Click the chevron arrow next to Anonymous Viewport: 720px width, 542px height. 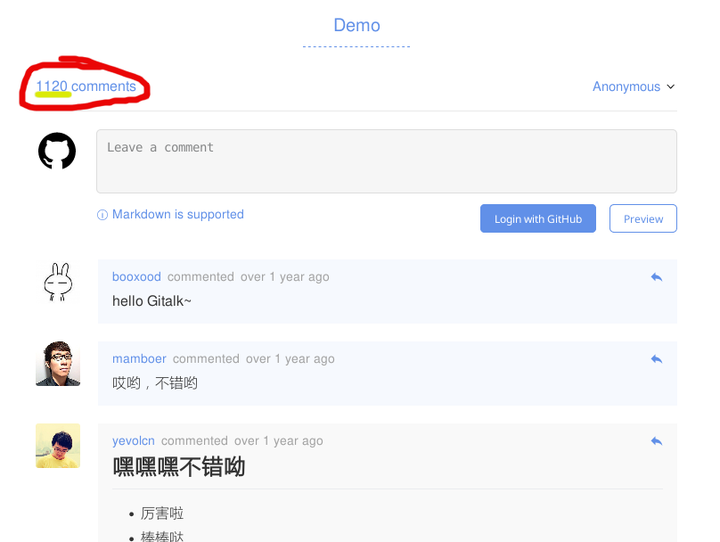pos(671,87)
